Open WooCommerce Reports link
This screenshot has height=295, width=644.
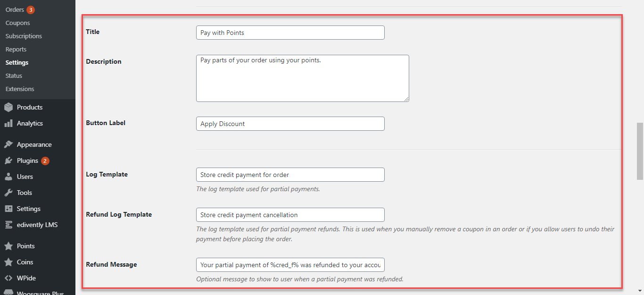[x=16, y=49]
